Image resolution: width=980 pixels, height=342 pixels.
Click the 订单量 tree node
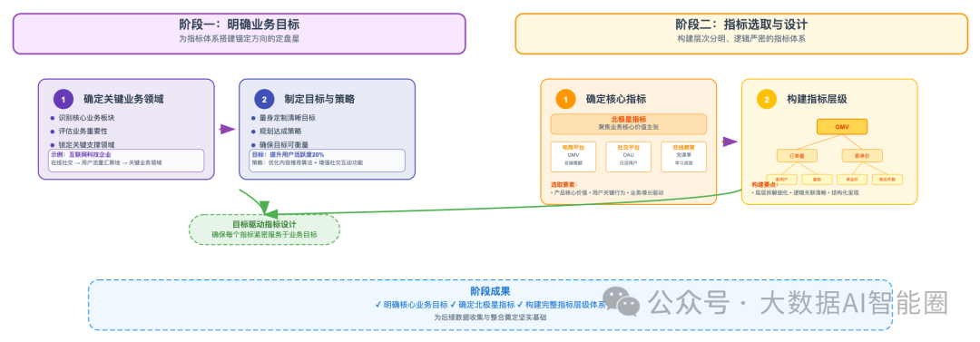(797, 155)
